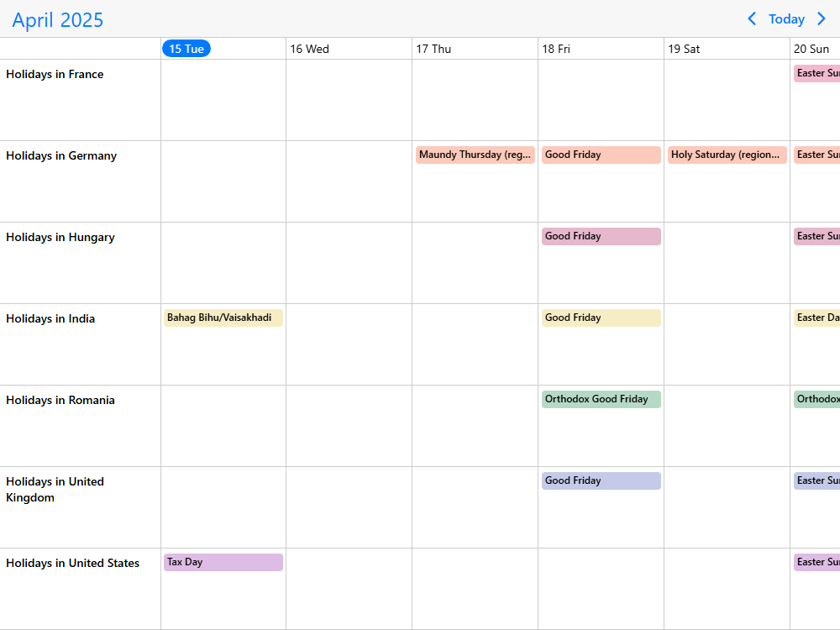Select Holidays in Hungary row label
The width and height of the screenshot is (840, 630).
[x=60, y=237]
